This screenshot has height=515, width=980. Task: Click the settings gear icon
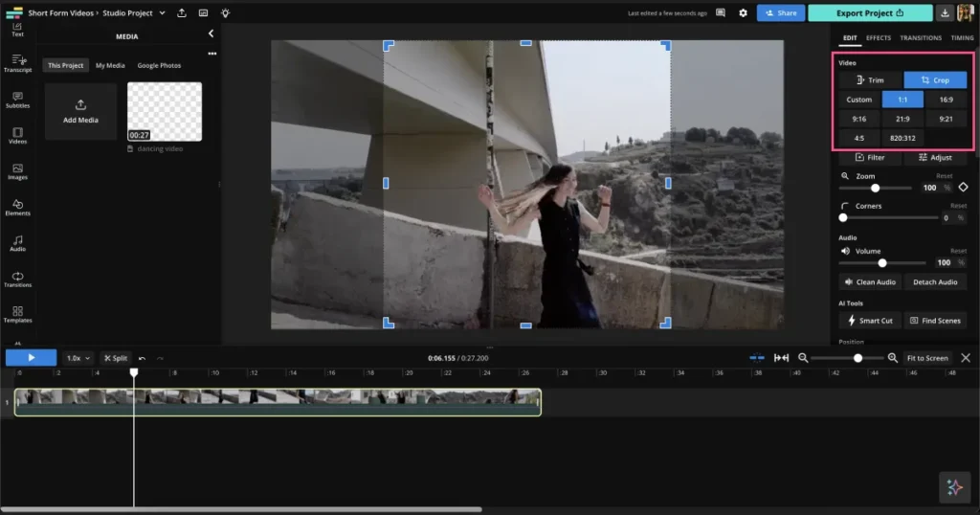(x=743, y=13)
